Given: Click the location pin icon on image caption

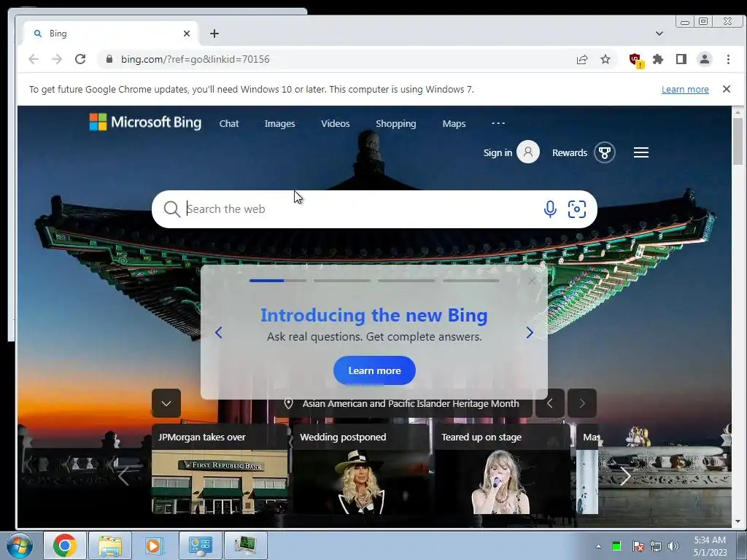Looking at the screenshot, I should (x=288, y=403).
